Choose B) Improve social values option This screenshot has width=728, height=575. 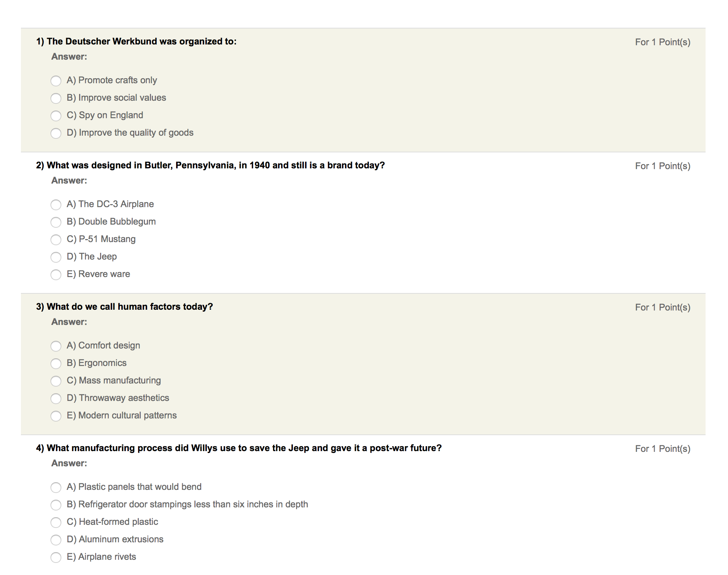[56, 98]
